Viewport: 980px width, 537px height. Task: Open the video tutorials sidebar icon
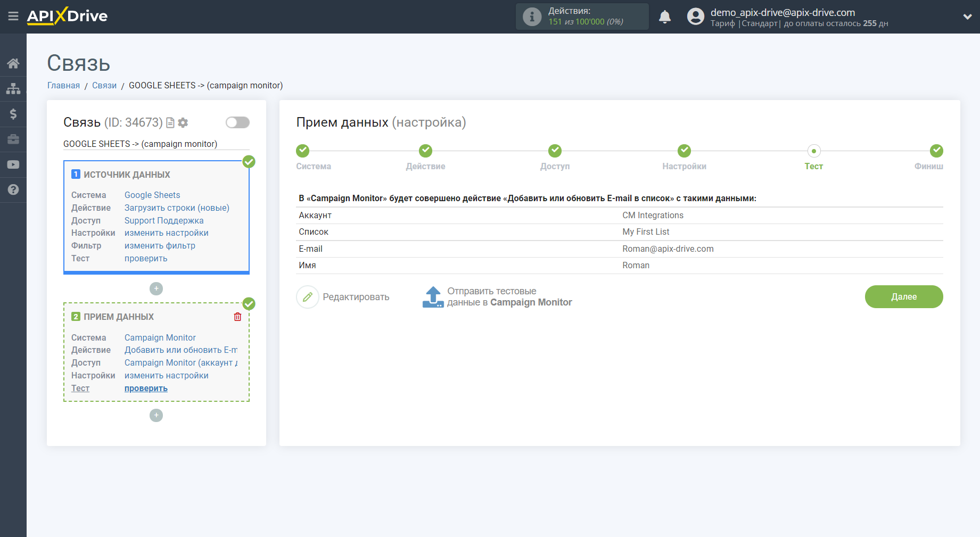pyautogui.click(x=13, y=164)
